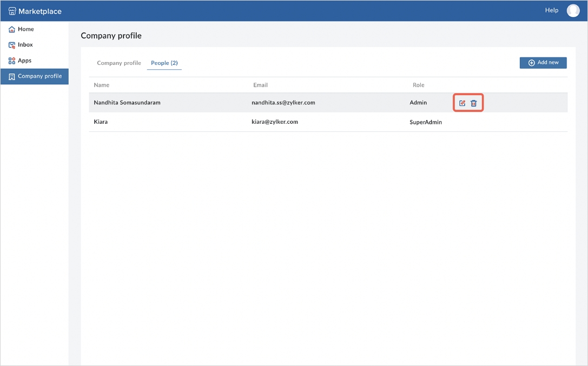588x366 pixels.
Task: Select the Kiara name cell
Action: click(101, 122)
